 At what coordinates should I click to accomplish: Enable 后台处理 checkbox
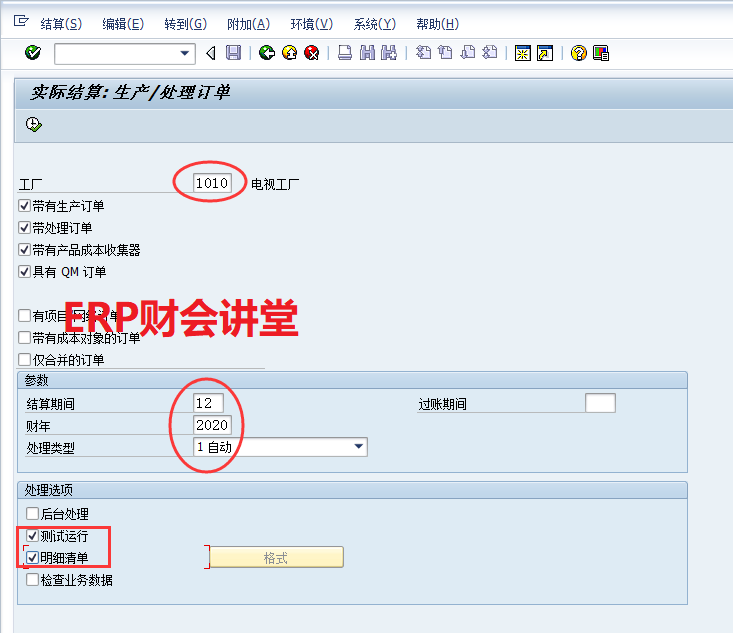click(x=32, y=514)
